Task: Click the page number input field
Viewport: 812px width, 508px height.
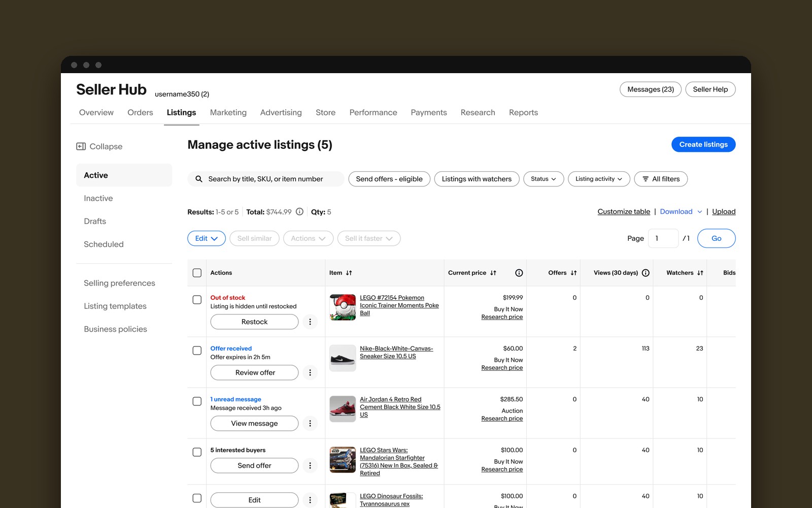Action: [x=663, y=238]
